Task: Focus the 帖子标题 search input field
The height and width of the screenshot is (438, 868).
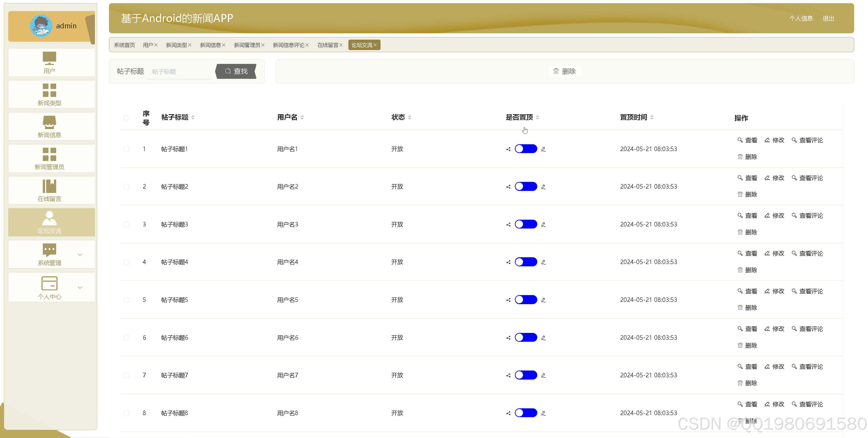Action: [x=179, y=71]
